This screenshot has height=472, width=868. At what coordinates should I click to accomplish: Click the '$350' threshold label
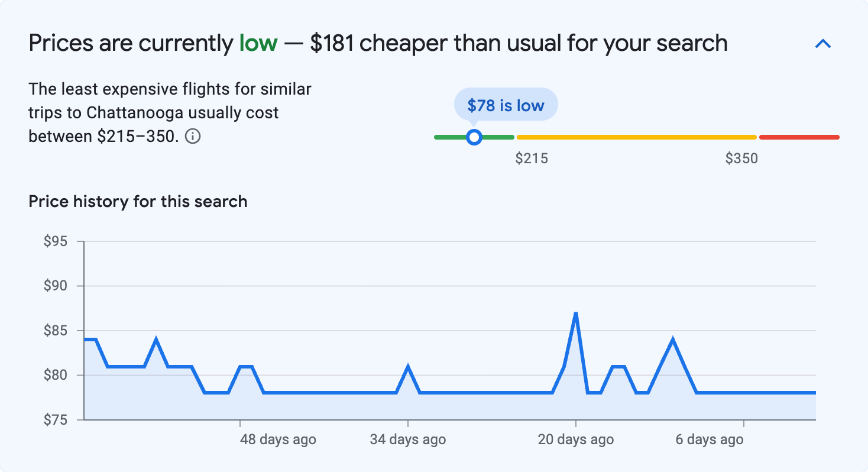(x=742, y=158)
